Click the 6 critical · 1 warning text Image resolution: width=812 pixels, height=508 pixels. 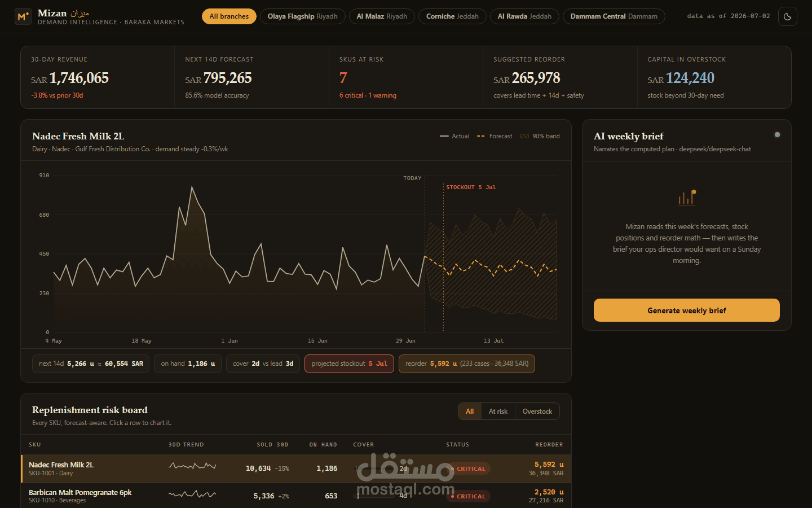click(368, 95)
